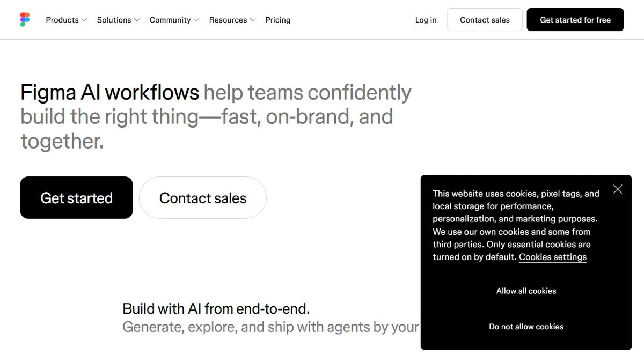Click Contact sales in the header
This screenshot has height=362, width=644.
click(485, 20)
